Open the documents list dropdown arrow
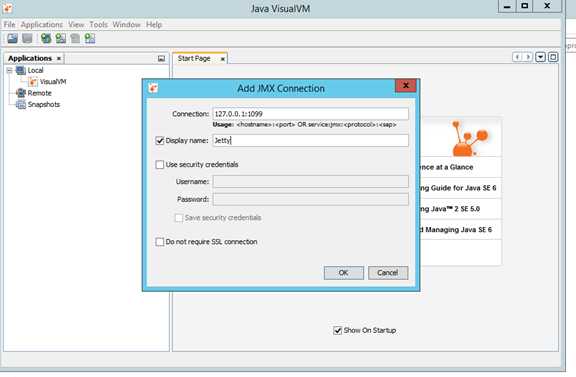The image size is (576, 377). 540,57
